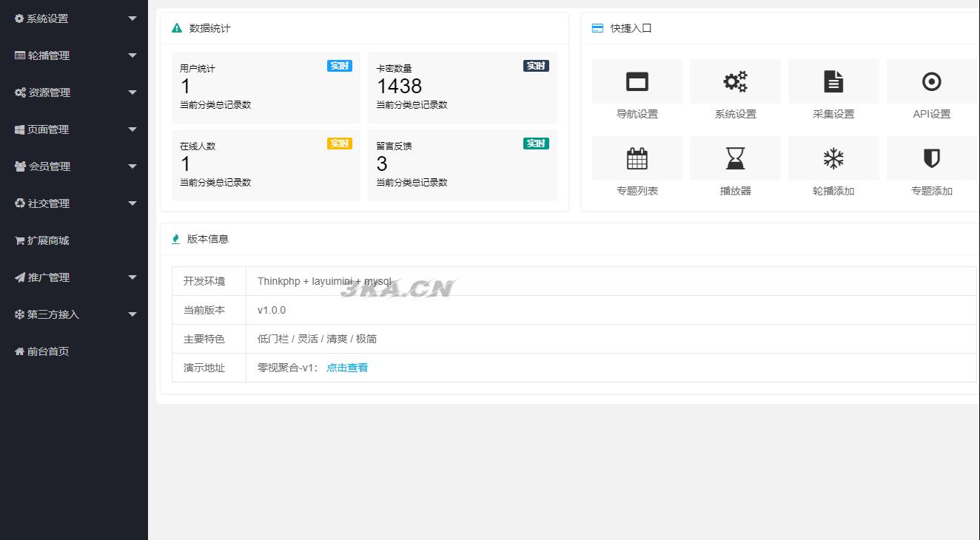980x540 pixels.
Task: Follow the 点击查看 demo link
Action: (347, 368)
